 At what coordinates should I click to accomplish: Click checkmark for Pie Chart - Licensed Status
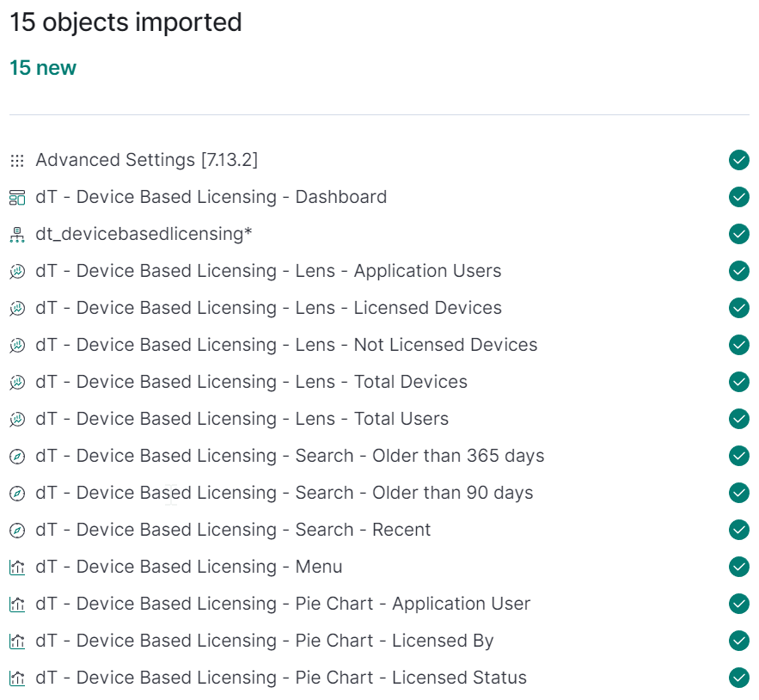click(x=738, y=678)
